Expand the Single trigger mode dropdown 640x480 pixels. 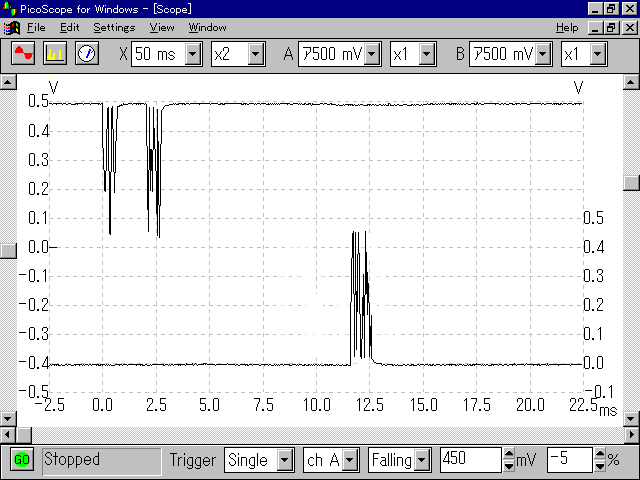click(x=285, y=460)
